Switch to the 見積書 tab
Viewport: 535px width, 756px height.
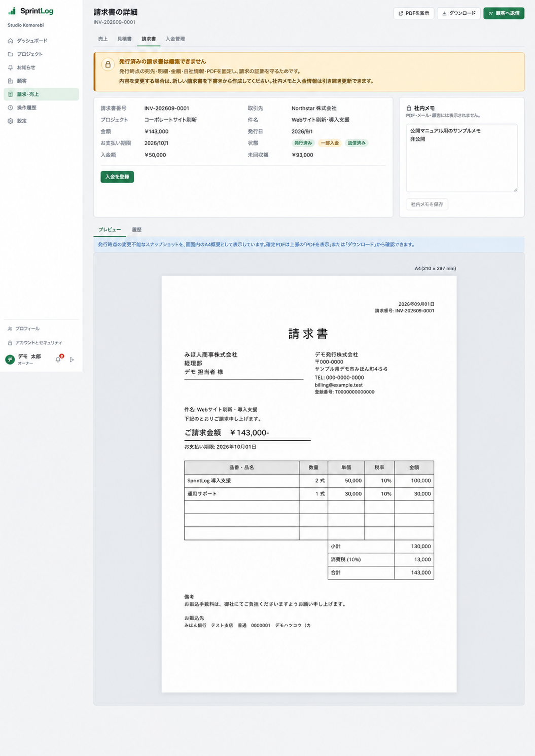coord(124,39)
